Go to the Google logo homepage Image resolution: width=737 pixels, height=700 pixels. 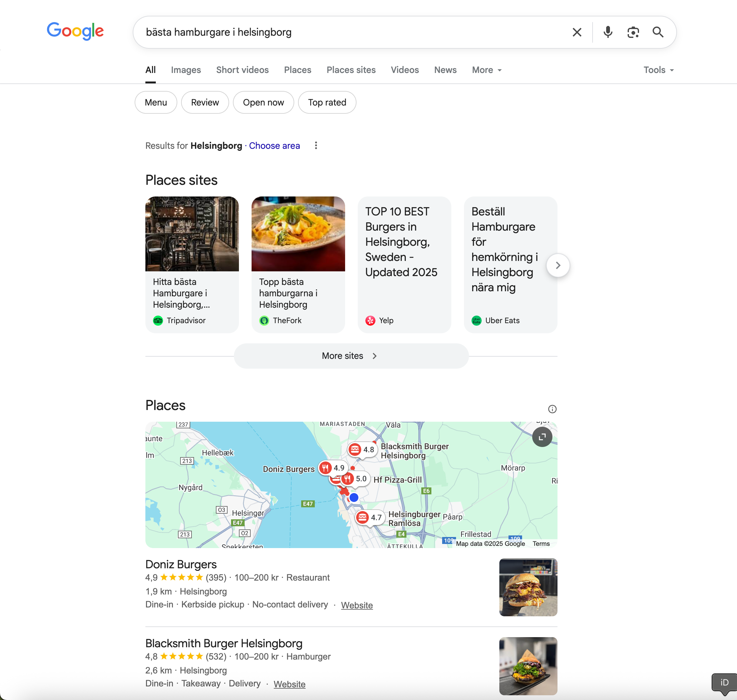coord(76,31)
